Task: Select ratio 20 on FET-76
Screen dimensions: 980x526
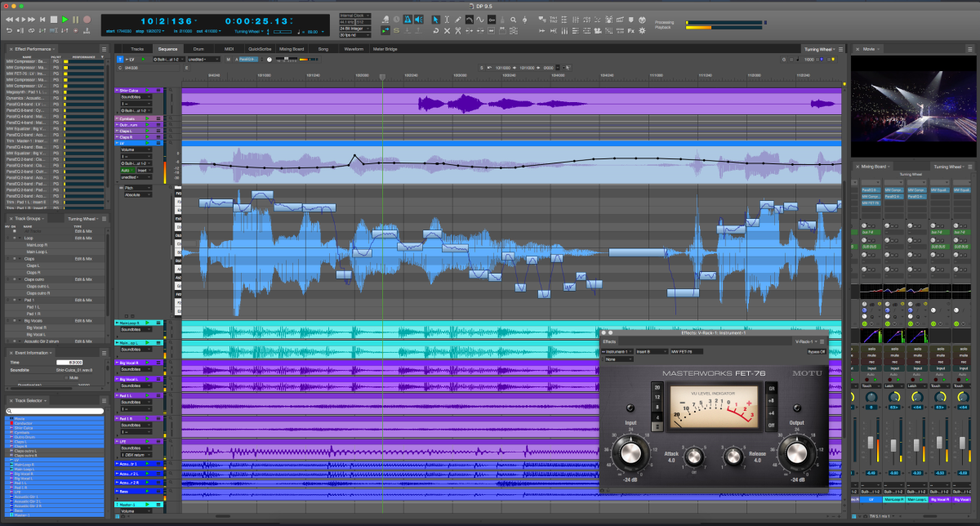Action: tap(657, 387)
